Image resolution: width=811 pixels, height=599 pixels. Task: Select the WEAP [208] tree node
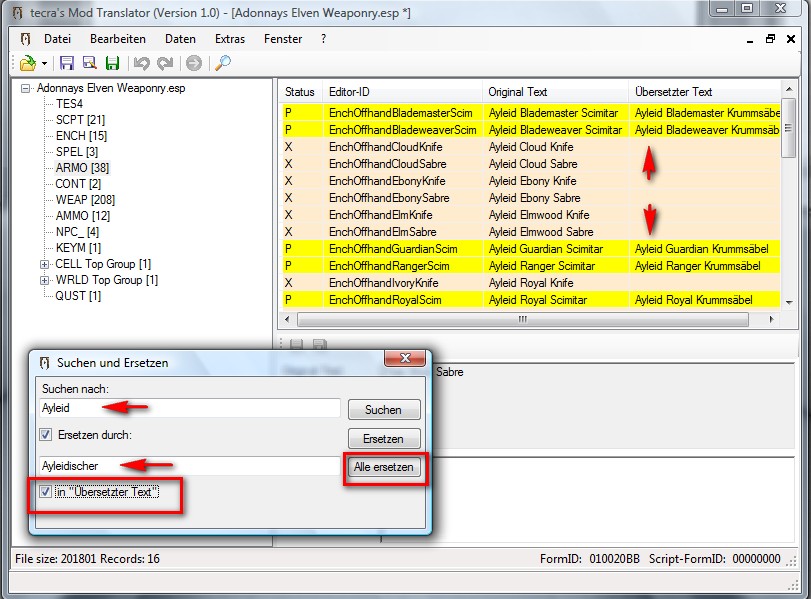pos(85,200)
